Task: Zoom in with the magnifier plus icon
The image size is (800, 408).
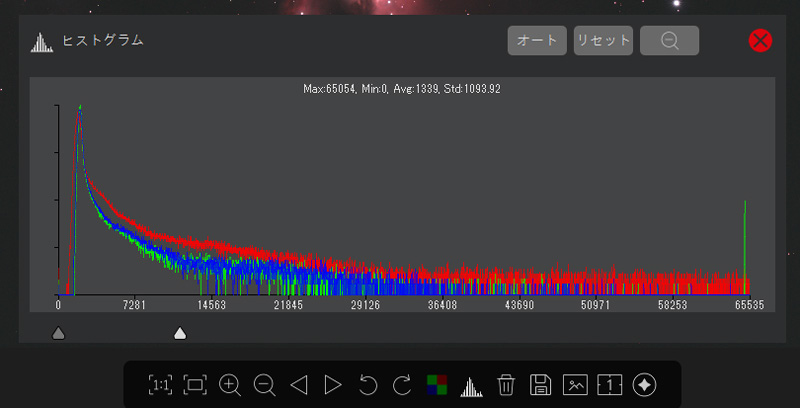Action: click(230, 385)
